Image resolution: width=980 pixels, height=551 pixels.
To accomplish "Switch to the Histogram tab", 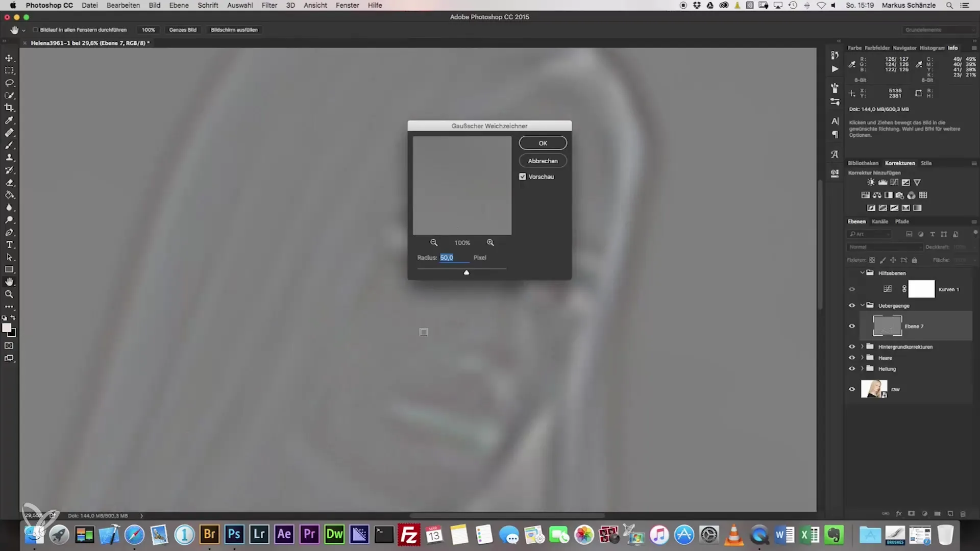I will (x=932, y=48).
